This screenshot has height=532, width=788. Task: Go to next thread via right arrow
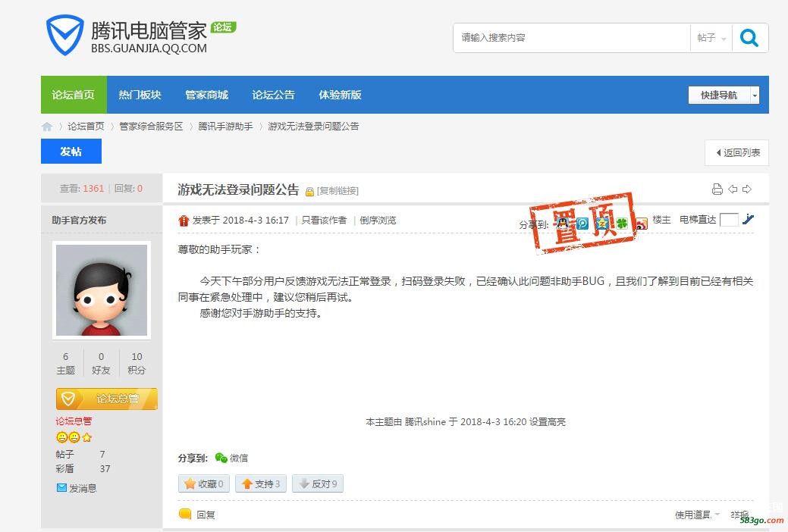[x=747, y=189]
